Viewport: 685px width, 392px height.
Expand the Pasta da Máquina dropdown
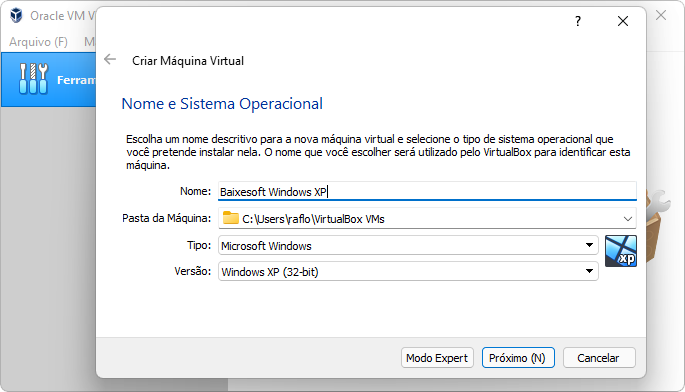click(x=628, y=219)
